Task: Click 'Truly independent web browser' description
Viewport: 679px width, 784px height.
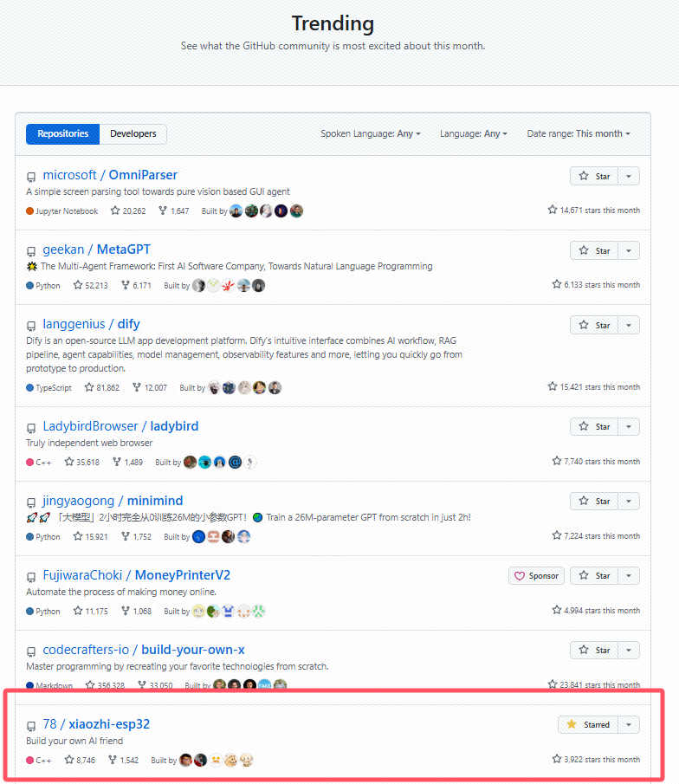Action: (x=89, y=443)
